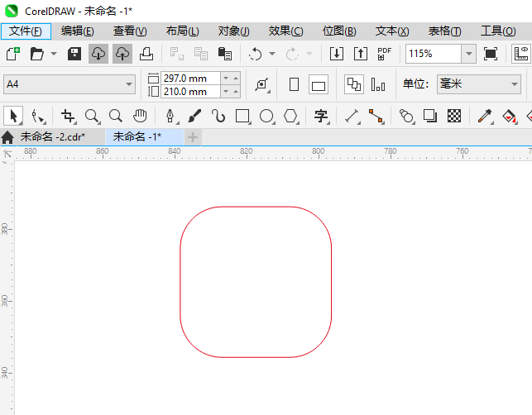Save the document with the floppy icon
532x415 pixels.
(x=74, y=54)
